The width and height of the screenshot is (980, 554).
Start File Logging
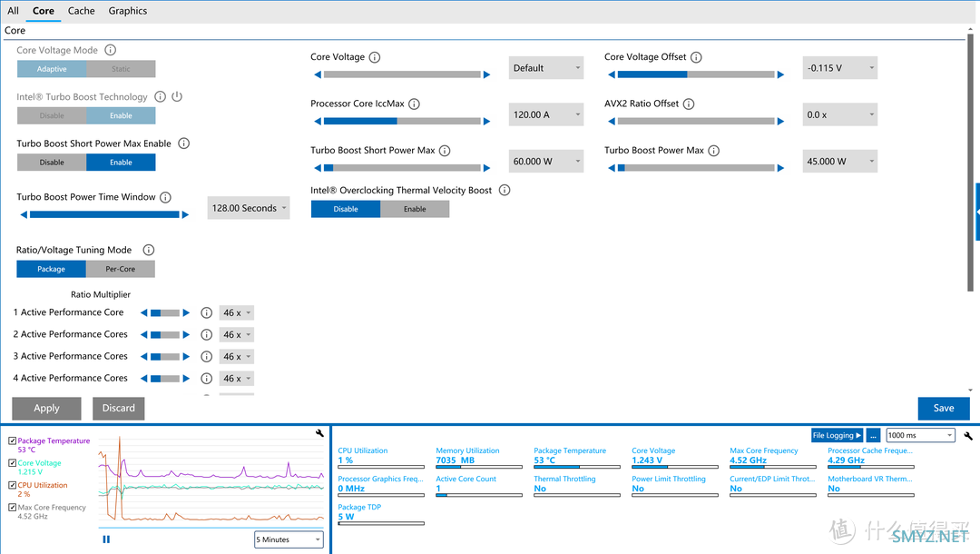837,435
